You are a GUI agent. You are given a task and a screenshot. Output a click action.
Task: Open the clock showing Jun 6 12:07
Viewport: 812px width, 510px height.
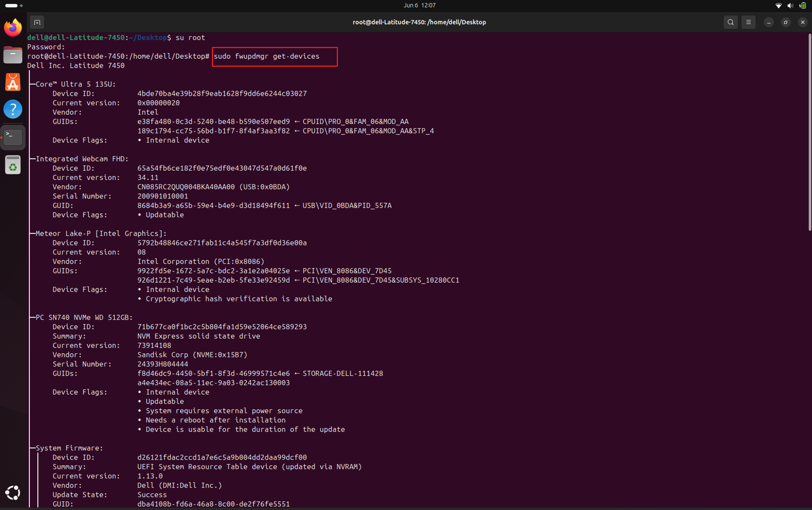pos(419,5)
